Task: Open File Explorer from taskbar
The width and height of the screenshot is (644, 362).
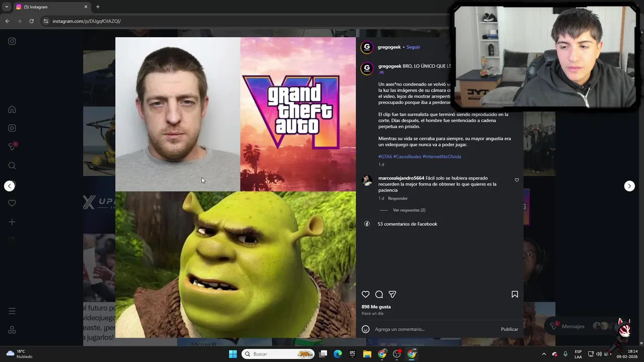Action: point(367,354)
